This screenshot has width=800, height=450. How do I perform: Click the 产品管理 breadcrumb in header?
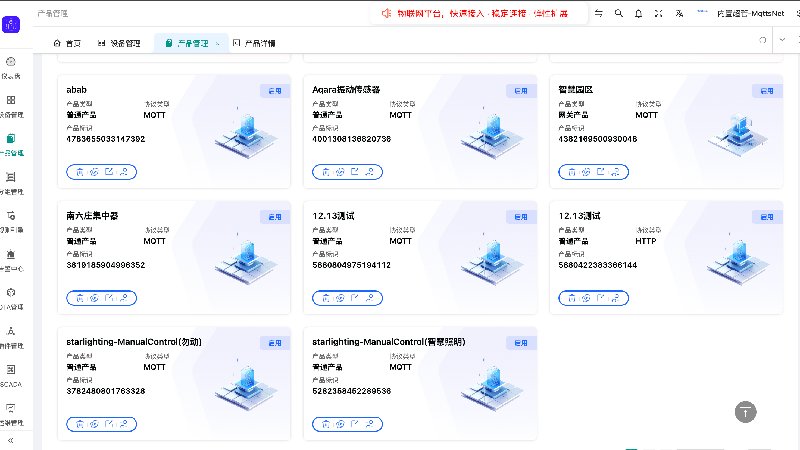pos(53,13)
